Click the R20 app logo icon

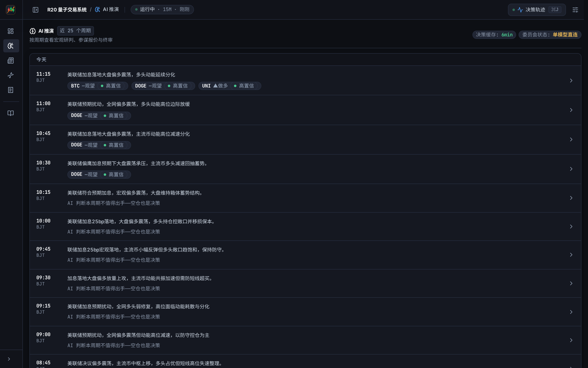click(x=11, y=10)
